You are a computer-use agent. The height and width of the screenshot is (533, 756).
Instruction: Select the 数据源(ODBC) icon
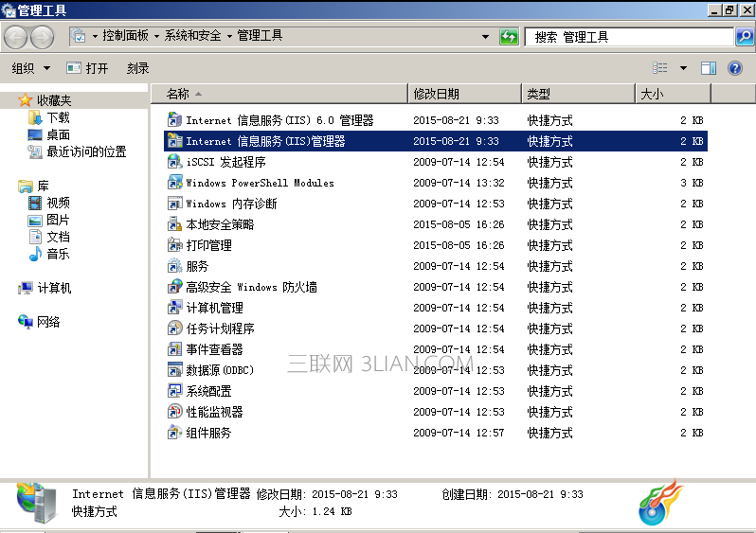174,369
